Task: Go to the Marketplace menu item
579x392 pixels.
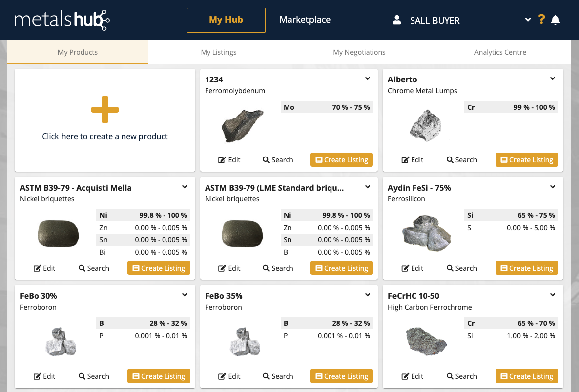Action: coord(305,20)
